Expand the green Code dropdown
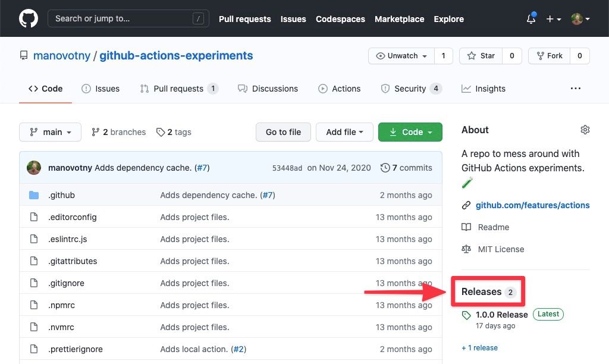Screen dimensions: 609x364 [410, 132]
